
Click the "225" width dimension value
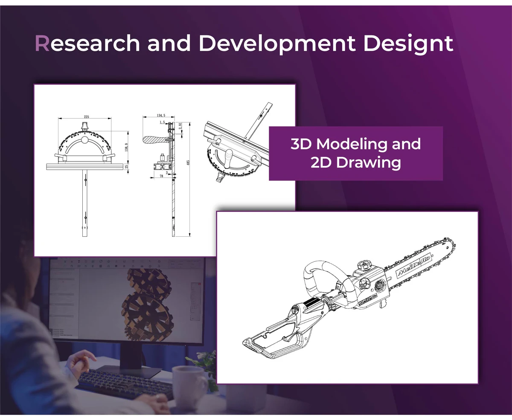coord(86,116)
